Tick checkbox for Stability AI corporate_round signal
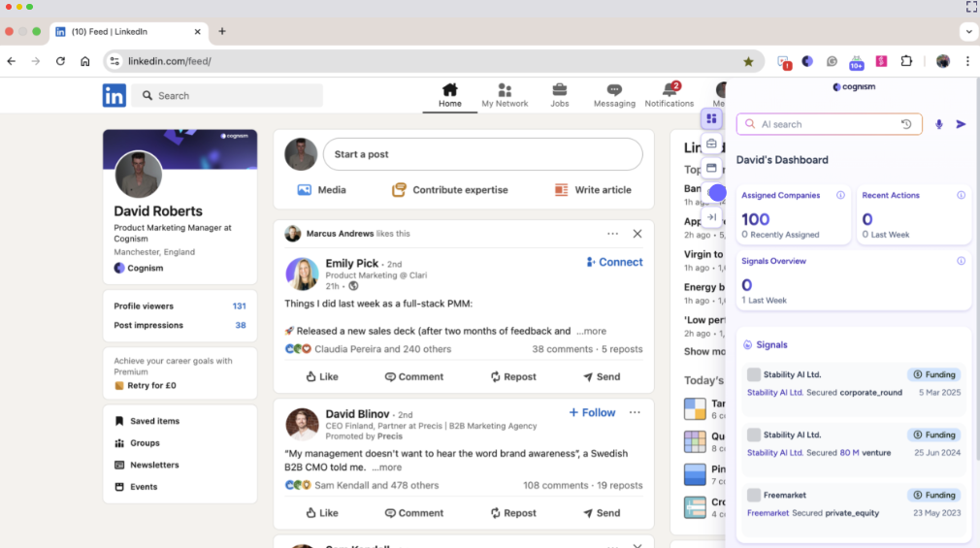 point(754,374)
